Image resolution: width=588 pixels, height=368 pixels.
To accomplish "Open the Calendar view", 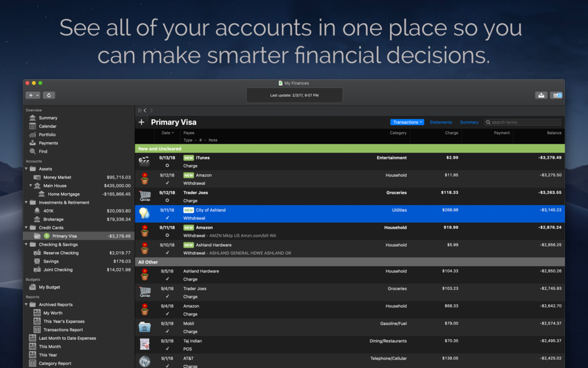I will tap(47, 126).
